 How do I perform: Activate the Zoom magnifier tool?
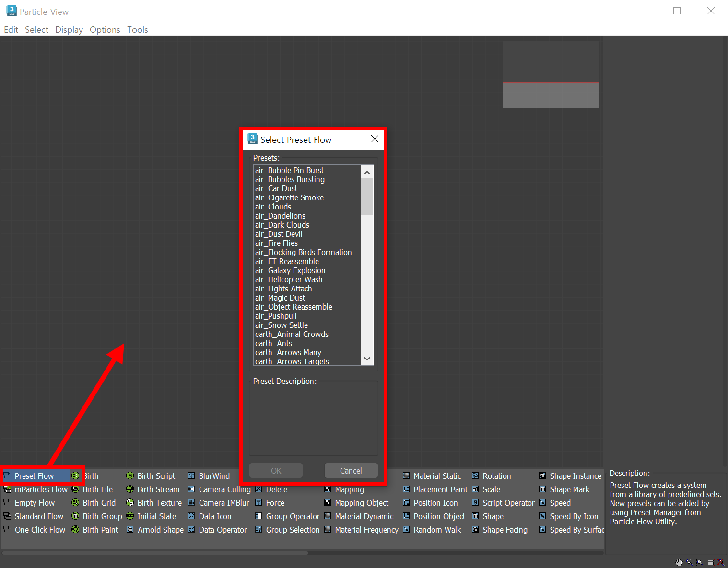690,562
